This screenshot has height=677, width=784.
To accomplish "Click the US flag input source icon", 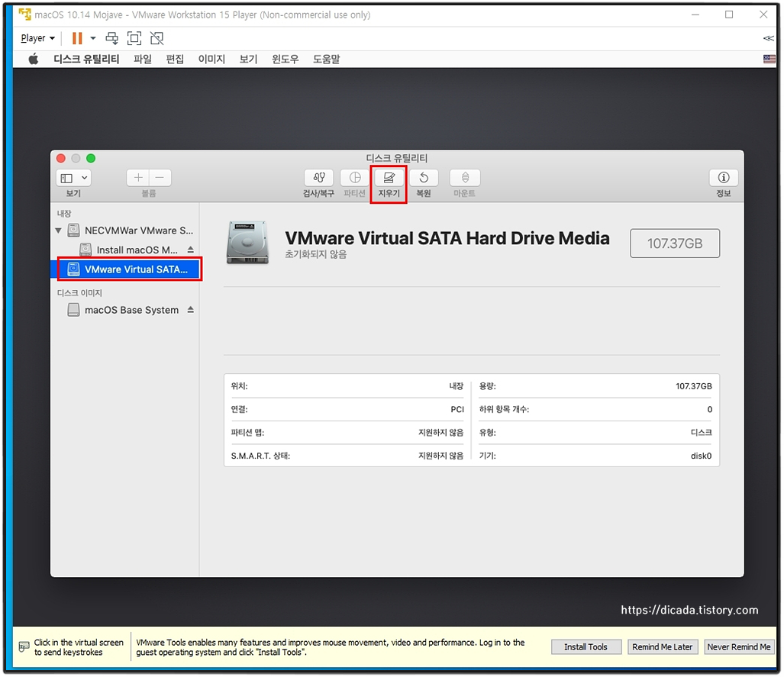I will tap(769, 60).
